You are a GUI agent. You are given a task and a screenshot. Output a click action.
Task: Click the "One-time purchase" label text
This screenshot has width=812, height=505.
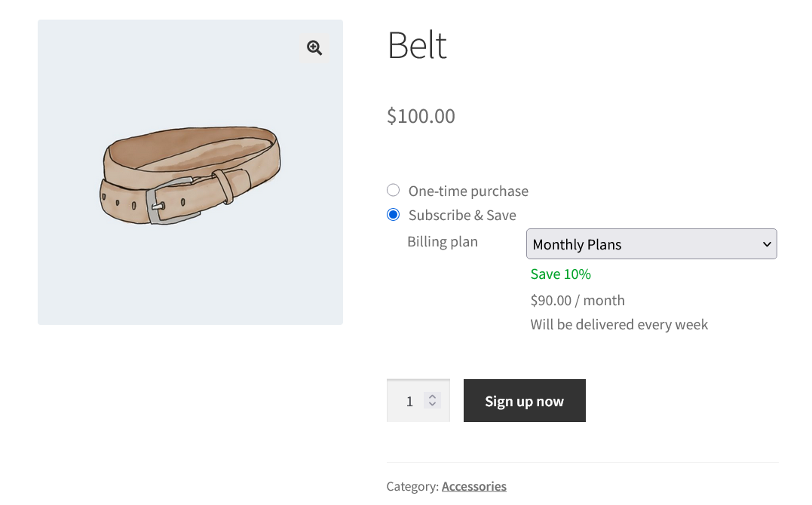coord(468,191)
